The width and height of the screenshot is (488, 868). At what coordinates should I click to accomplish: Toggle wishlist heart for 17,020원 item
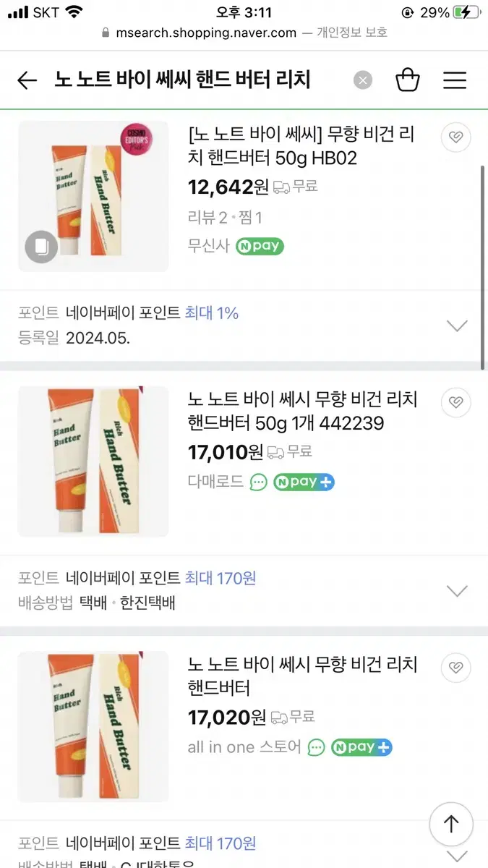[x=455, y=666]
